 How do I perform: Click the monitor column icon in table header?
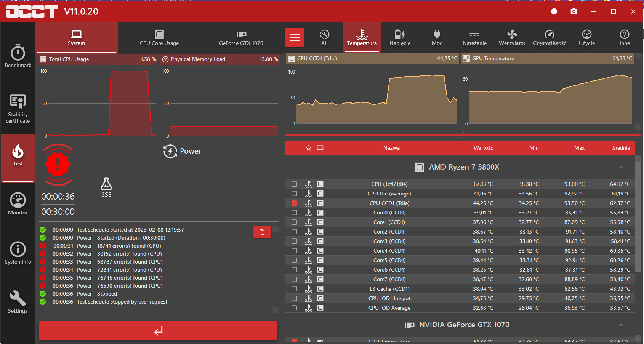click(x=320, y=148)
